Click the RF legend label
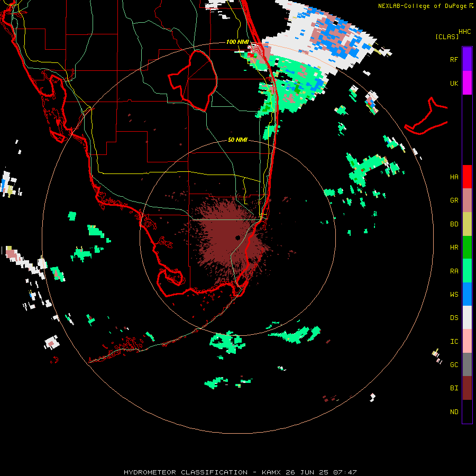Viewport: 476px width, 476px height. pyautogui.click(x=454, y=59)
